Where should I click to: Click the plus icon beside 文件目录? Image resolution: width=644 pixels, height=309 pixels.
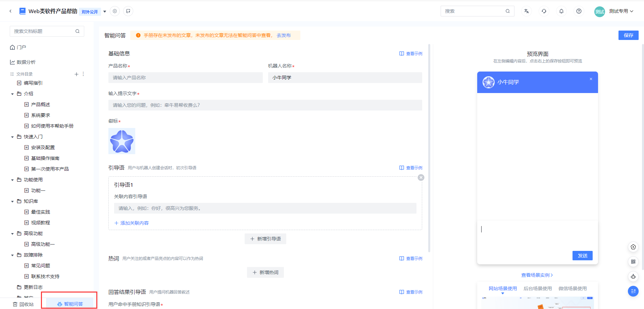pos(77,74)
